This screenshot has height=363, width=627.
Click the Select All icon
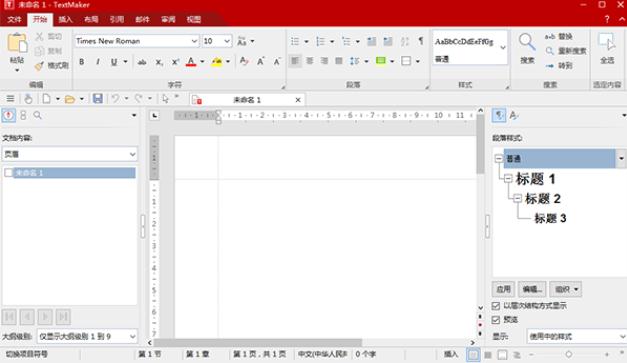[607, 42]
